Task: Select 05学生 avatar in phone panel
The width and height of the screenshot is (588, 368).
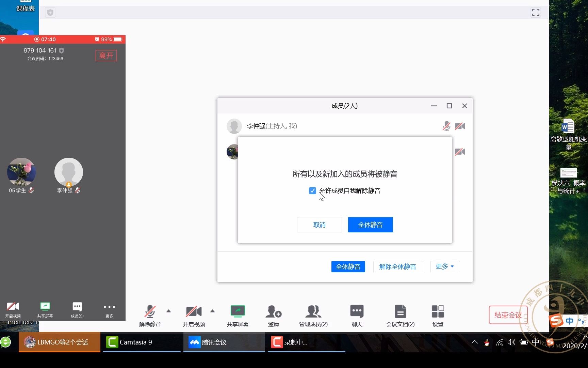Action: pos(21,172)
